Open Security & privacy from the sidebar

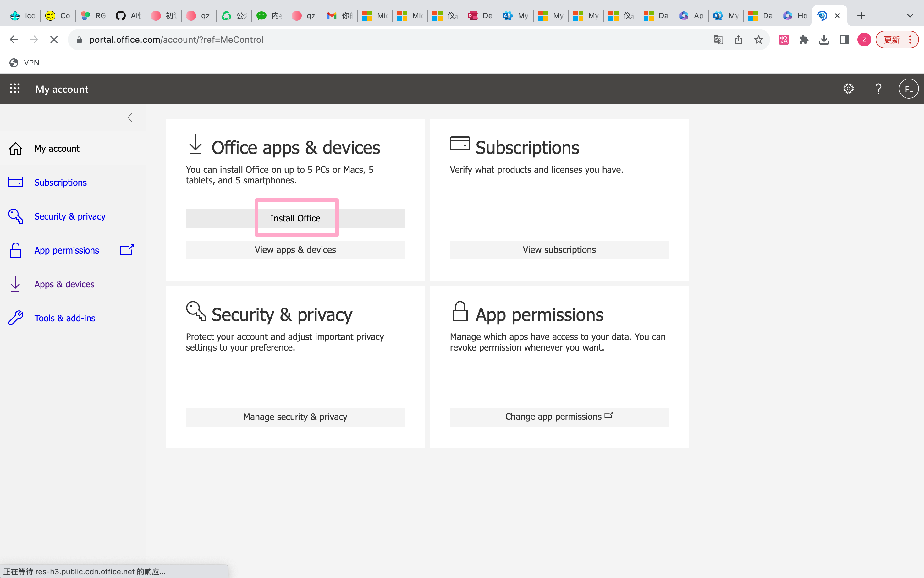[70, 216]
